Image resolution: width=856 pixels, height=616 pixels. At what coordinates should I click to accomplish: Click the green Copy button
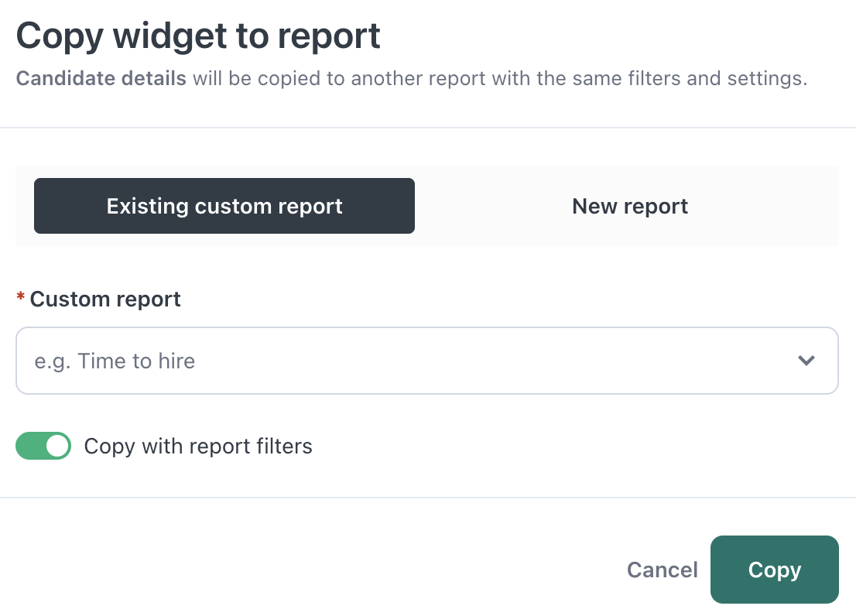(774, 570)
